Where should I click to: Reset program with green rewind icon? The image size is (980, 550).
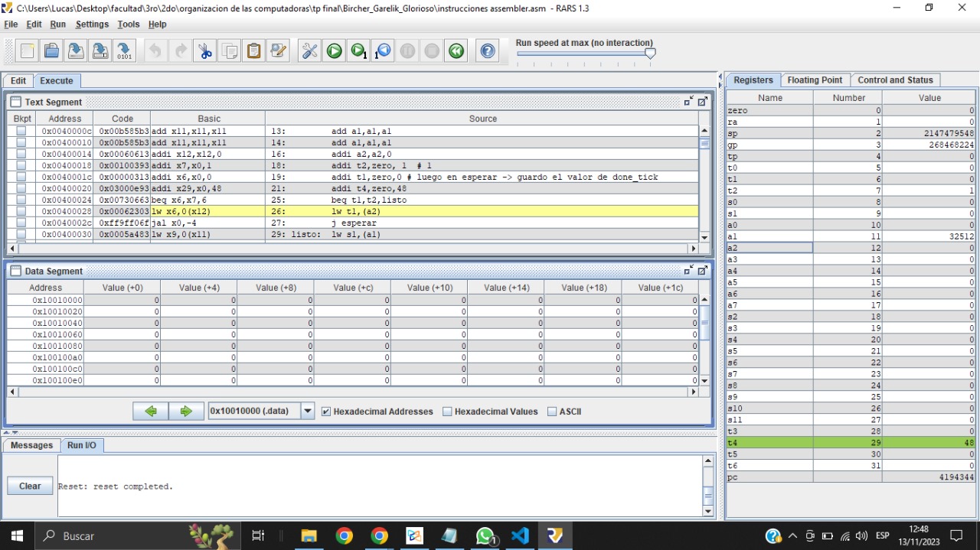pyautogui.click(x=456, y=51)
